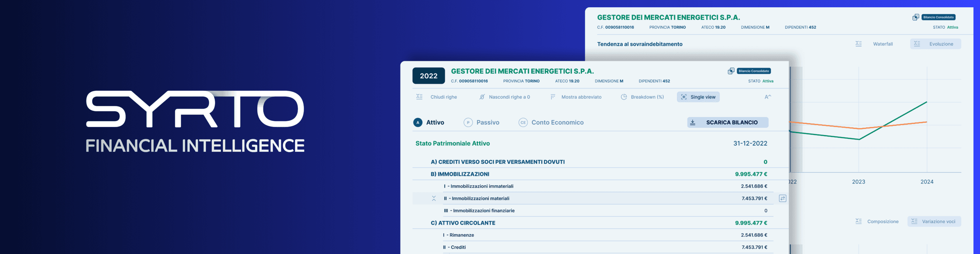The height and width of the screenshot is (254, 980).
Task: Click the Chiudi righe collapse icon
Action: 419,97
